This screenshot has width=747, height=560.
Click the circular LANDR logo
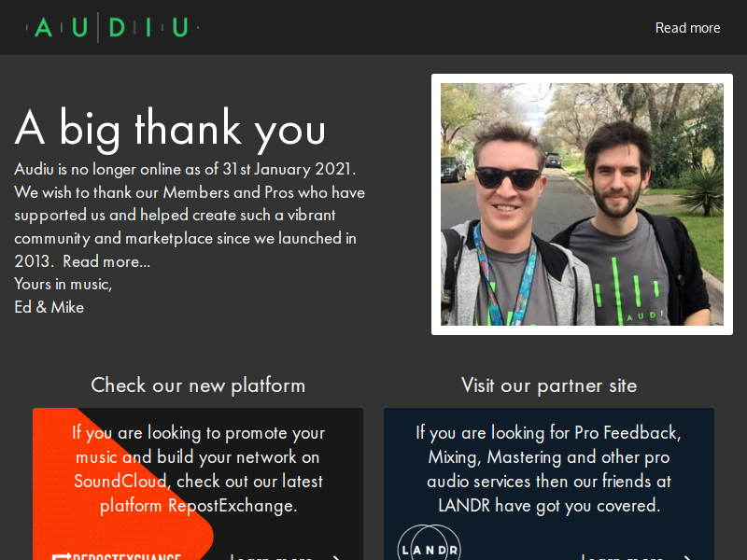coord(430,543)
